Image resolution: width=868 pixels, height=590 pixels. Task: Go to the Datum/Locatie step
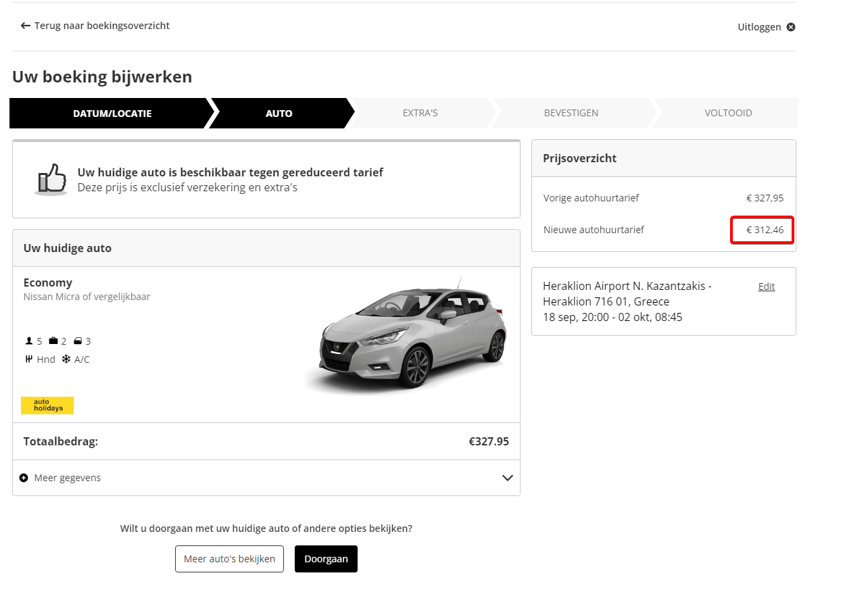pyautogui.click(x=112, y=113)
